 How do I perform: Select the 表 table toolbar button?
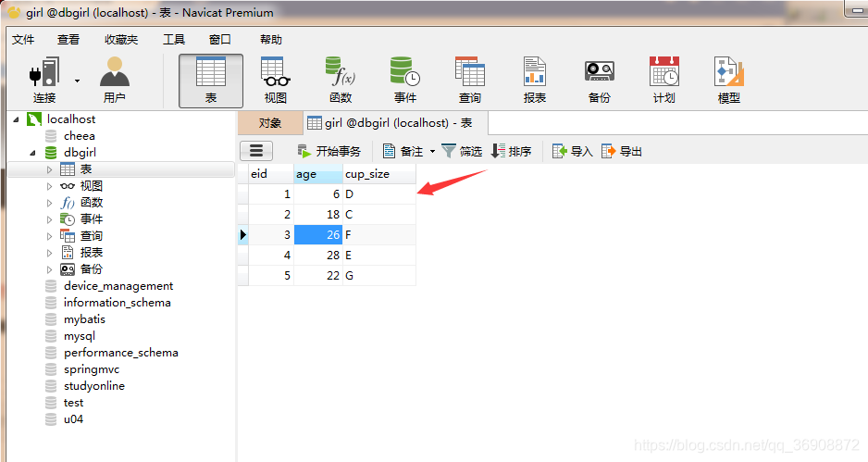(x=211, y=81)
